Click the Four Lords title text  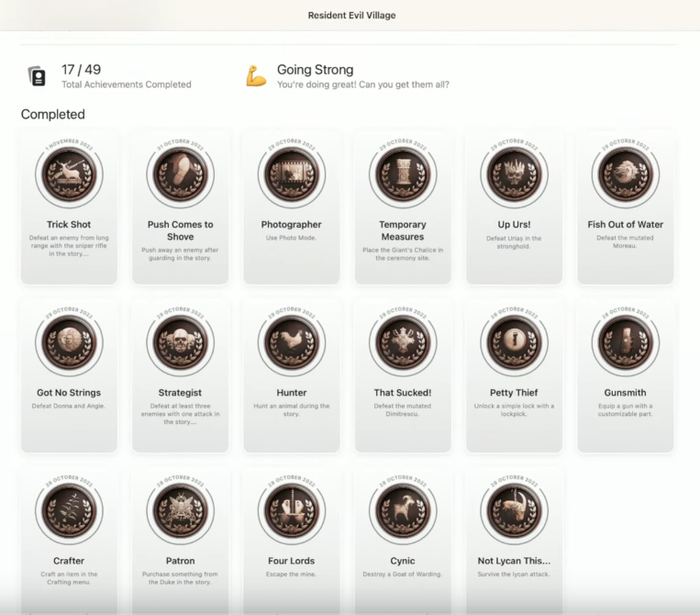pyautogui.click(x=292, y=561)
